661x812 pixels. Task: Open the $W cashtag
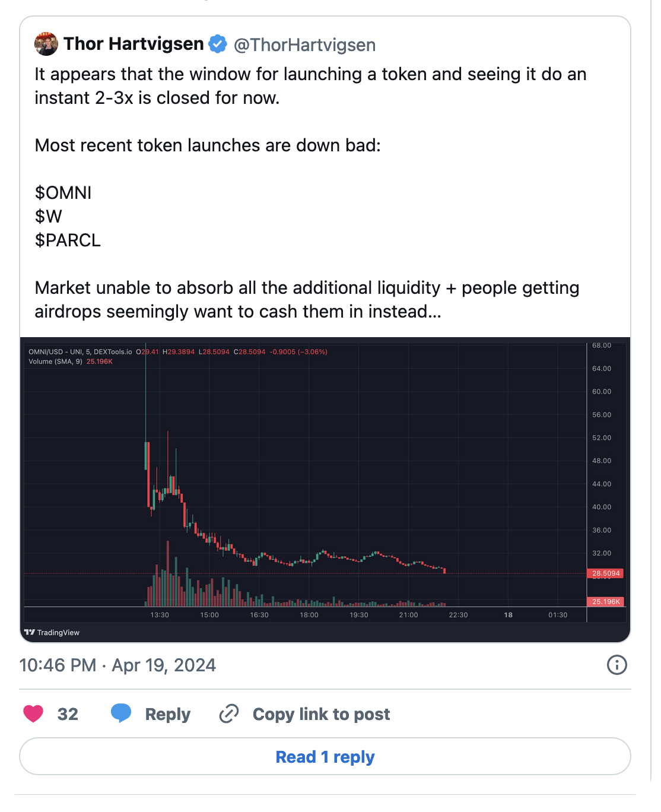tap(48, 216)
